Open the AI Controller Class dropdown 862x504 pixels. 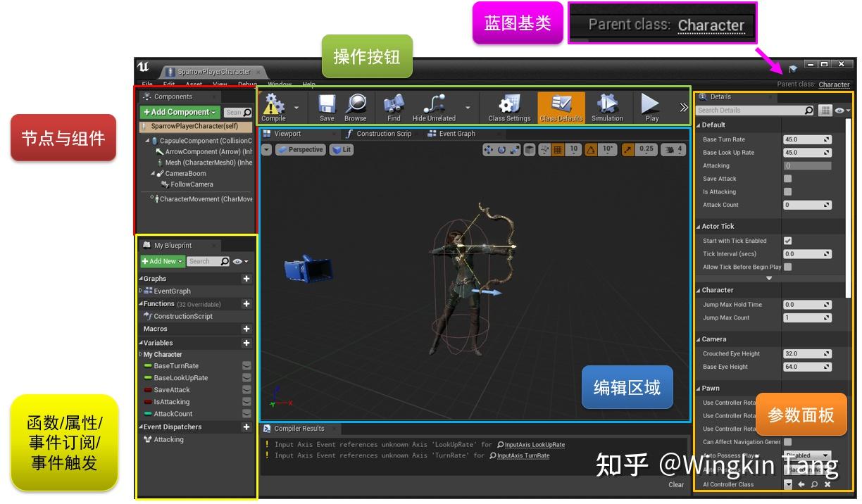(788, 484)
